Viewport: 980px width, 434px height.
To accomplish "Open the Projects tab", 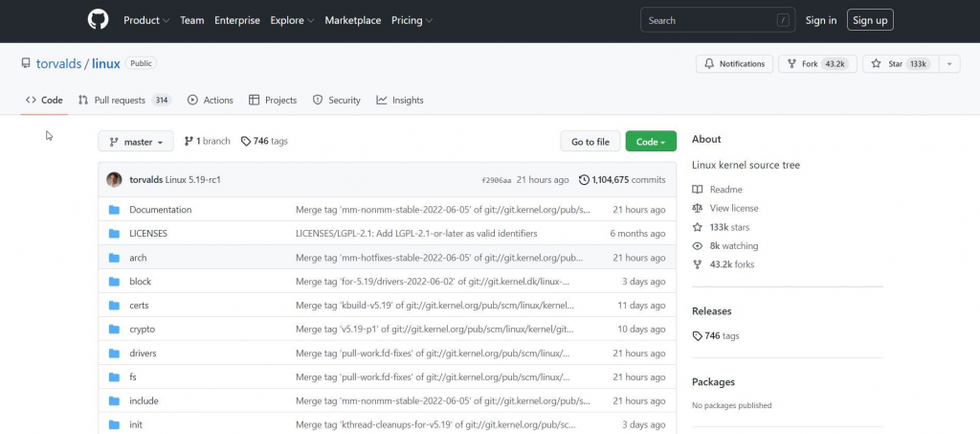I will pos(273,100).
